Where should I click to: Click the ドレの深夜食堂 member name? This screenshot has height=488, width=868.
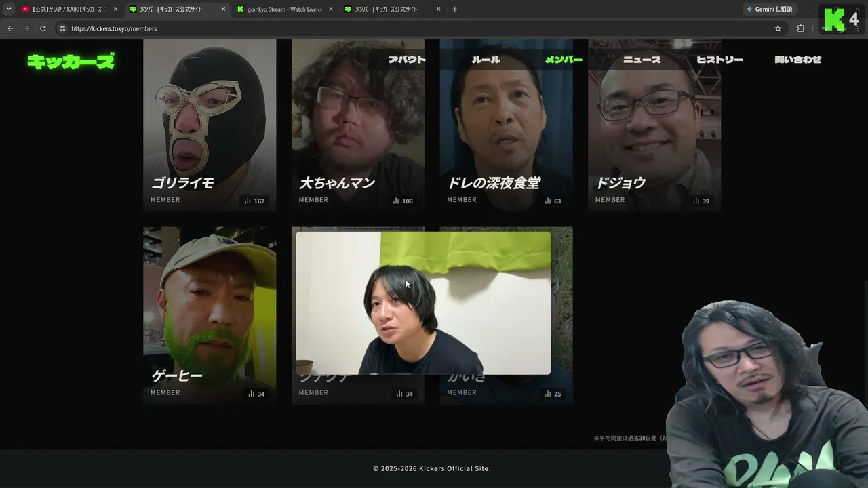494,183
